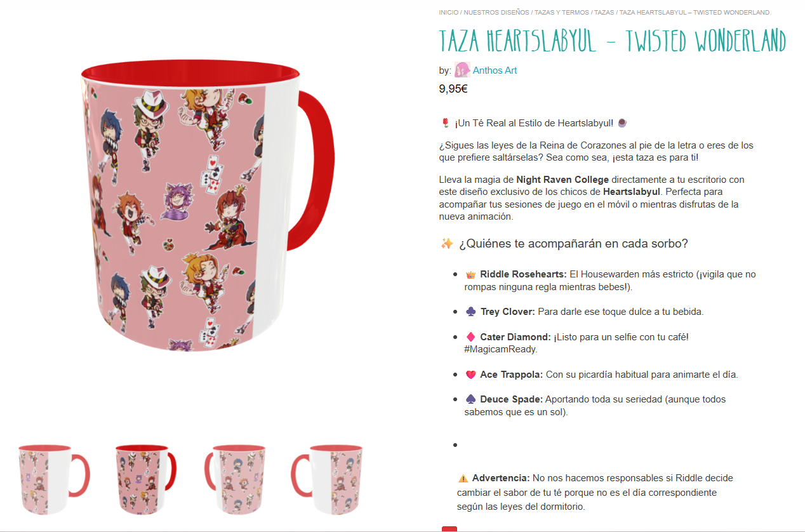
Task: Click the diamond icon beside Cater Diamond
Action: [x=470, y=337]
